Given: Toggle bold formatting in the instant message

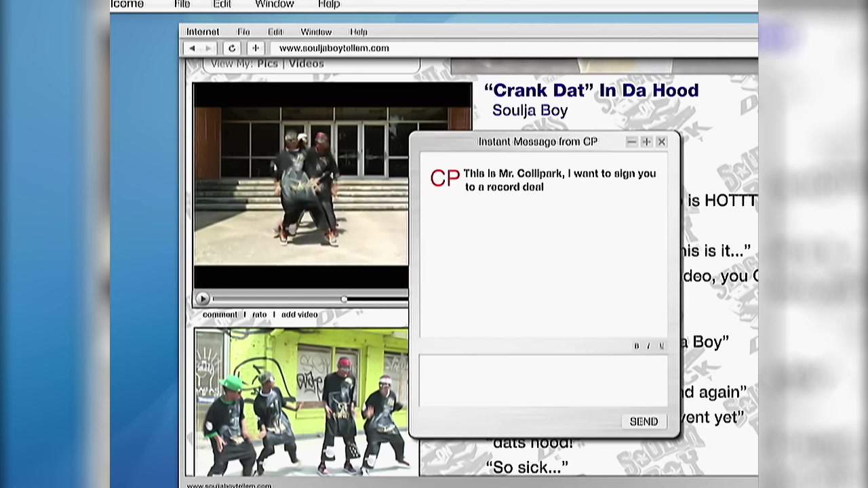Looking at the screenshot, I should [636, 346].
